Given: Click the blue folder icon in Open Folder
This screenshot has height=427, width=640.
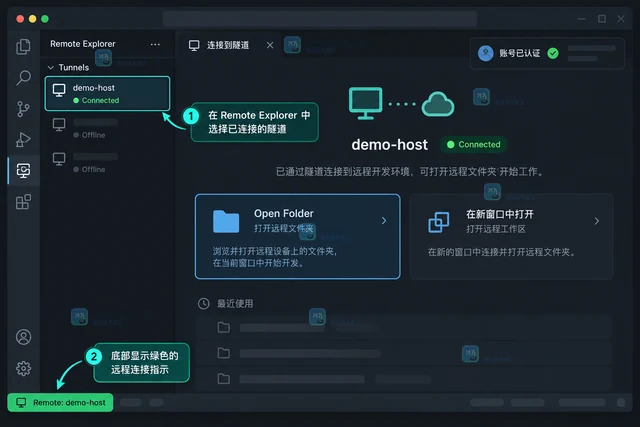Looking at the screenshot, I should point(226,222).
